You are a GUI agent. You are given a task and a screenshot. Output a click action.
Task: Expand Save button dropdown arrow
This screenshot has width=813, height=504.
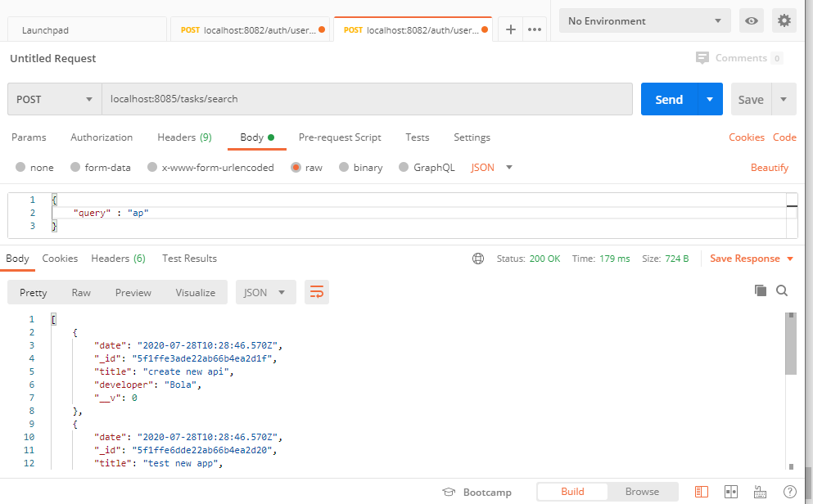784,99
